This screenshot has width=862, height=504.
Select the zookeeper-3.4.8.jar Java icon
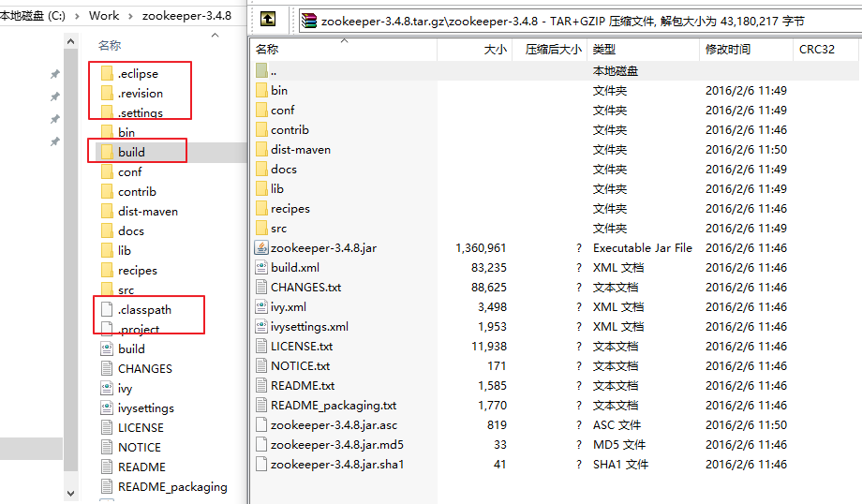pos(261,248)
